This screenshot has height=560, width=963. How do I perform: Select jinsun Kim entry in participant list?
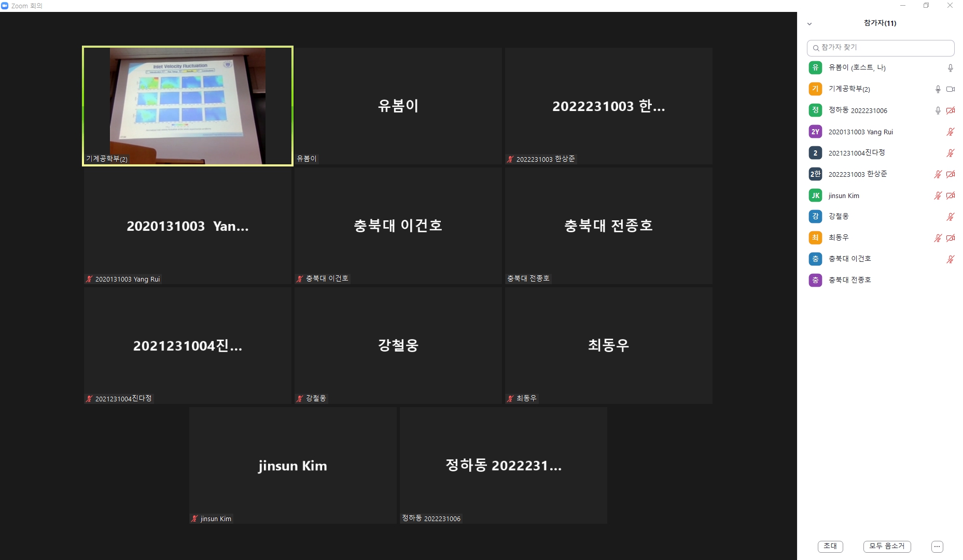click(x=881, y=195)
